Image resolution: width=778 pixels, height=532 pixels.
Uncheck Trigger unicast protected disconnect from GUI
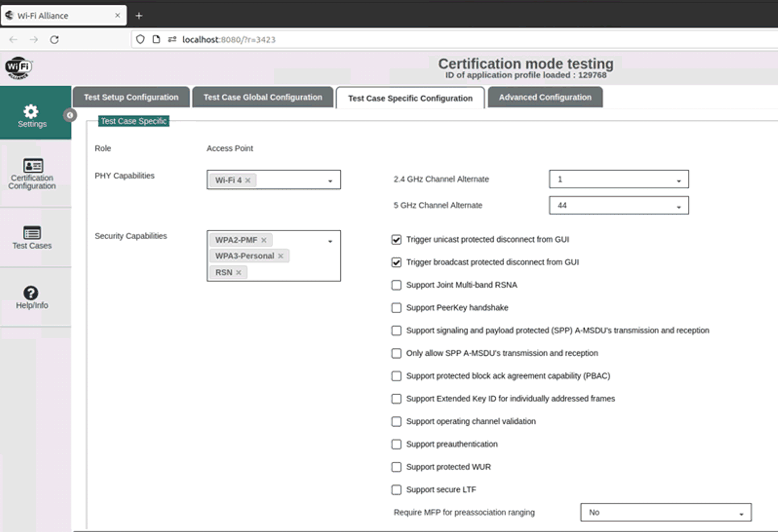coord(396,240)
